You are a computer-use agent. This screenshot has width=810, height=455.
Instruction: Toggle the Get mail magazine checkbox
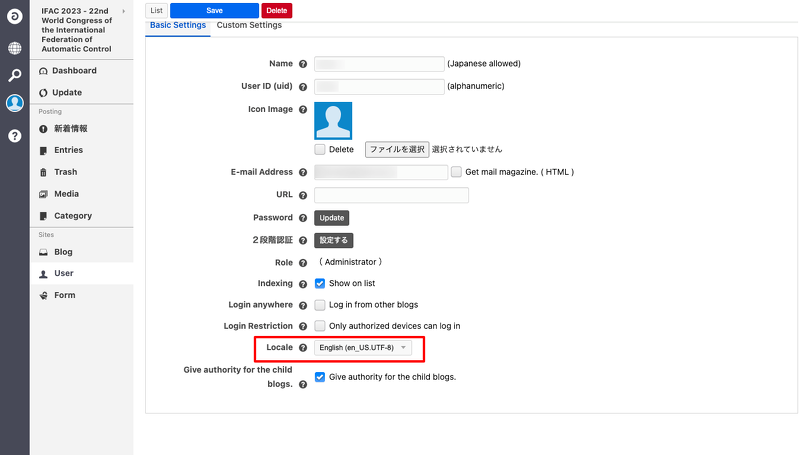457,172
